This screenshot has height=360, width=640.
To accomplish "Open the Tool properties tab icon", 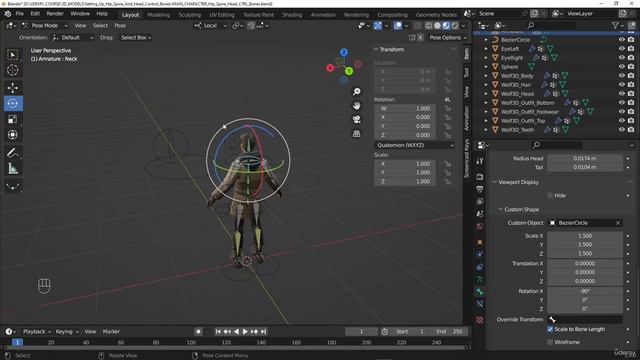I will pyautogui.click(x=480, y=161).
